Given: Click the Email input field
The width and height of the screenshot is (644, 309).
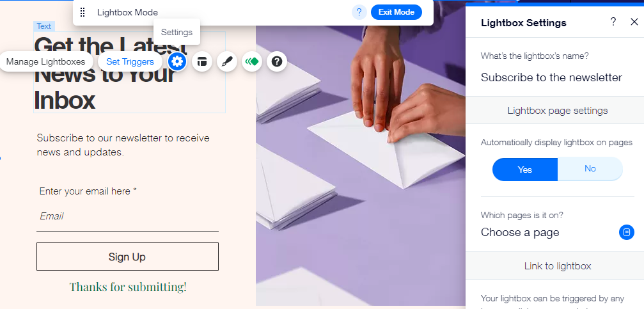Looking at the screenshot, I should click(x=127, y=216).
